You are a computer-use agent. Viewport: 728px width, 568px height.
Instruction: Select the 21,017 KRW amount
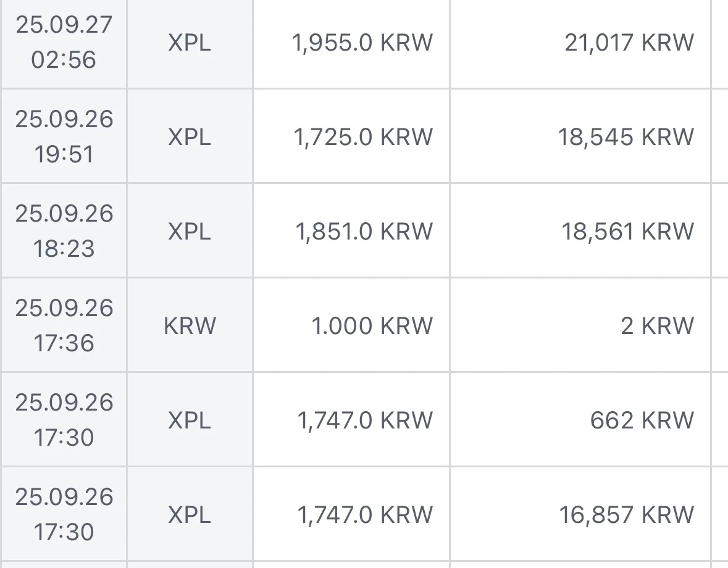[629, 43]
